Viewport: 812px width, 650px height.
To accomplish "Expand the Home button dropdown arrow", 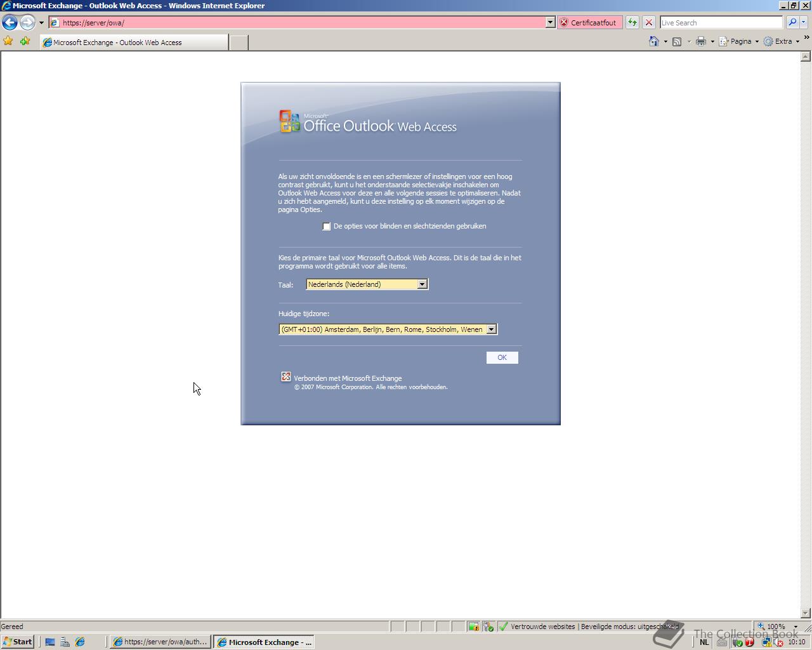I will pyautogui.click(x=665, y=42).
